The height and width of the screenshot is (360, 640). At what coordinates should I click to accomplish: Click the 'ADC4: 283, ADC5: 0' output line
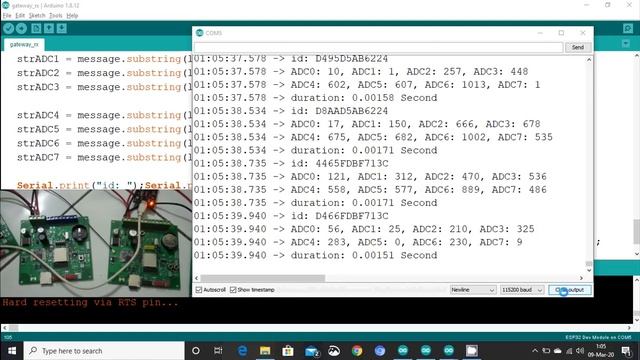click(358, 242)
